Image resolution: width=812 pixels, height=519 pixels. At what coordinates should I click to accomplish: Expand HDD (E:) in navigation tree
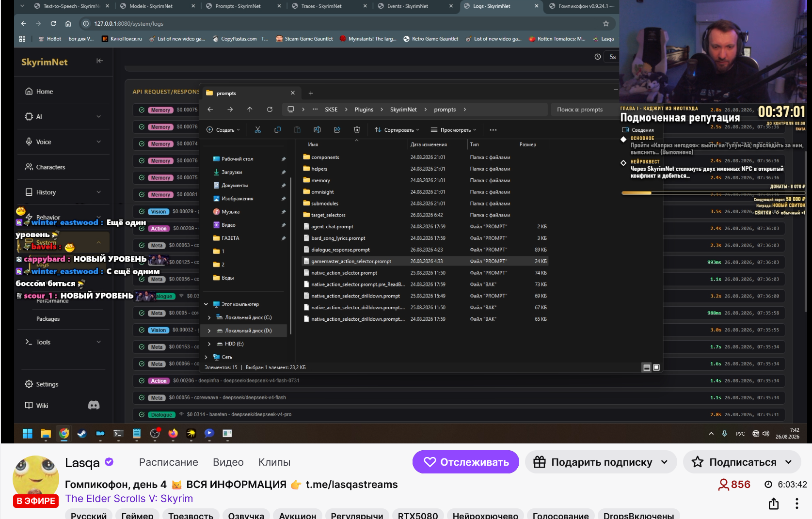coord(209,344)
